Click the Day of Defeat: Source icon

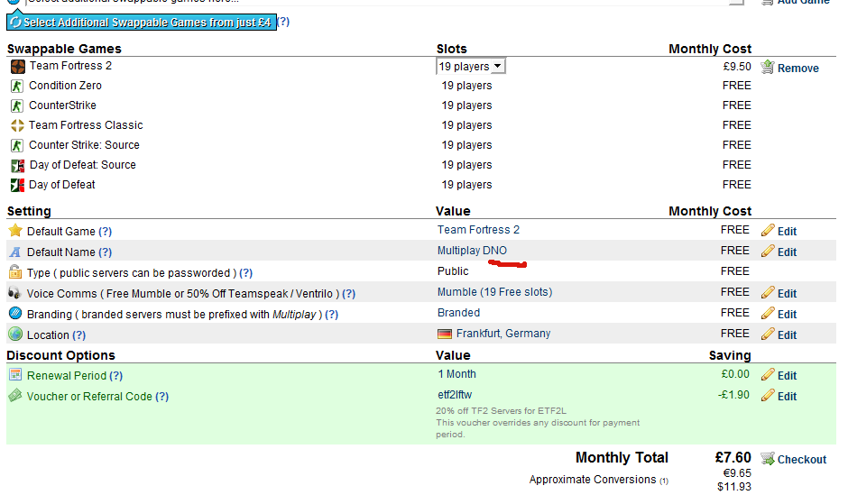[18, 166]
